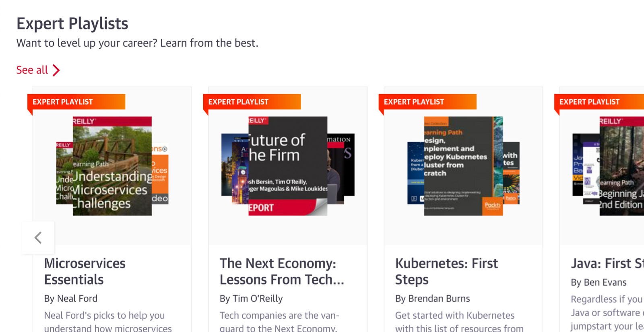Open Understanding Microservices Challenges cover
Image resolution: width=644 pixels, height=332 pixels.
(112, 166)
